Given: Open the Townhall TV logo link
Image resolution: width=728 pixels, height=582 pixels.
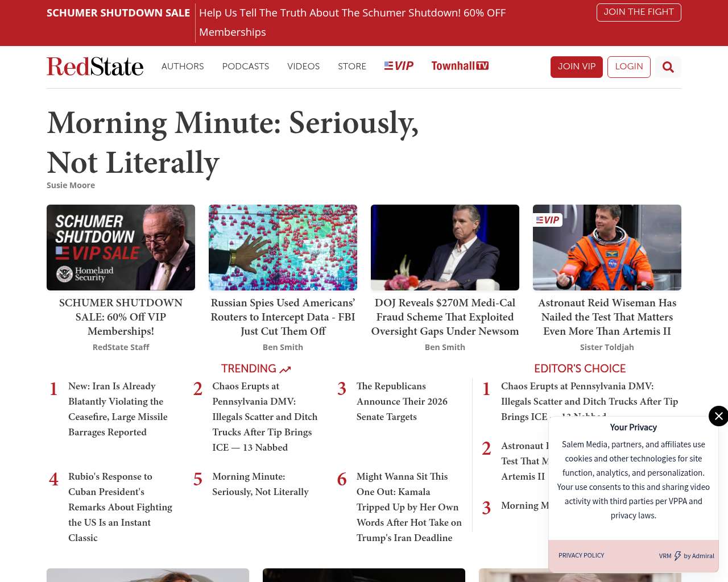Looking at the screenshot, I should pyautogui.click(x=460, y=66).
